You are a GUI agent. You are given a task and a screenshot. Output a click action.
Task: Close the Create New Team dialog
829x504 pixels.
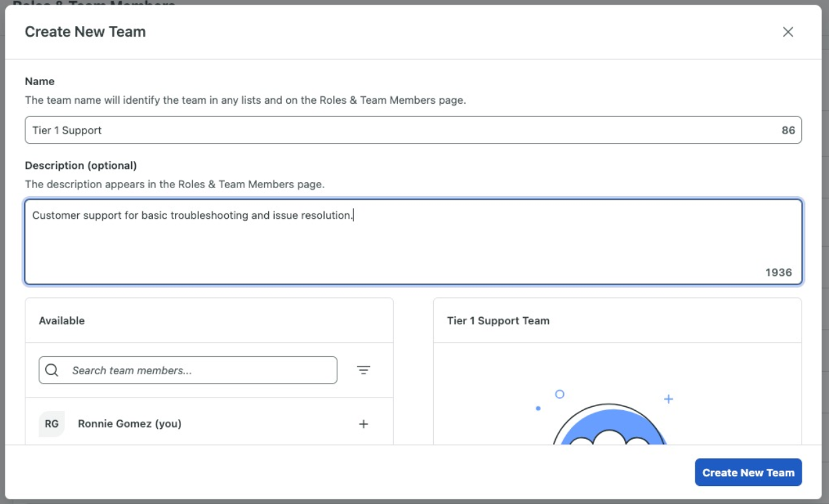(x=788, y=32)
